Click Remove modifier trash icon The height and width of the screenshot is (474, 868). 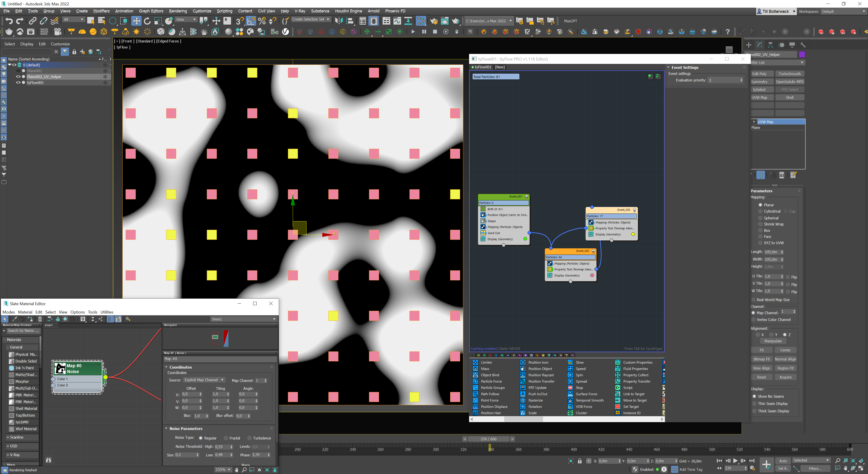pyautogui.click(x=782, y=175)
